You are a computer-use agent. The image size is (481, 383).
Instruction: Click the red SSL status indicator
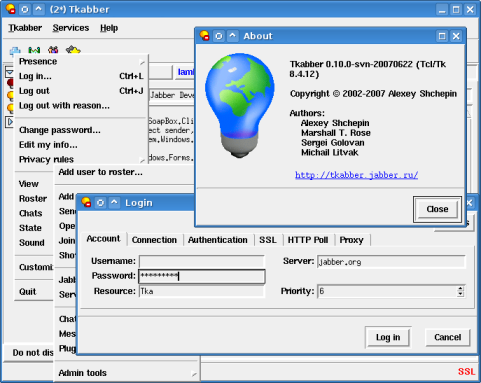pyautogui.click(x=466, y=372)
